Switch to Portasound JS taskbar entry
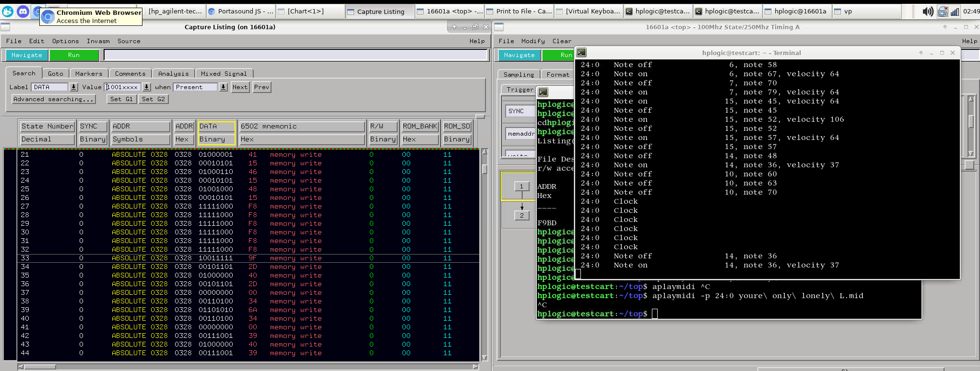The image size is (980, 371). tap(241, 12)
